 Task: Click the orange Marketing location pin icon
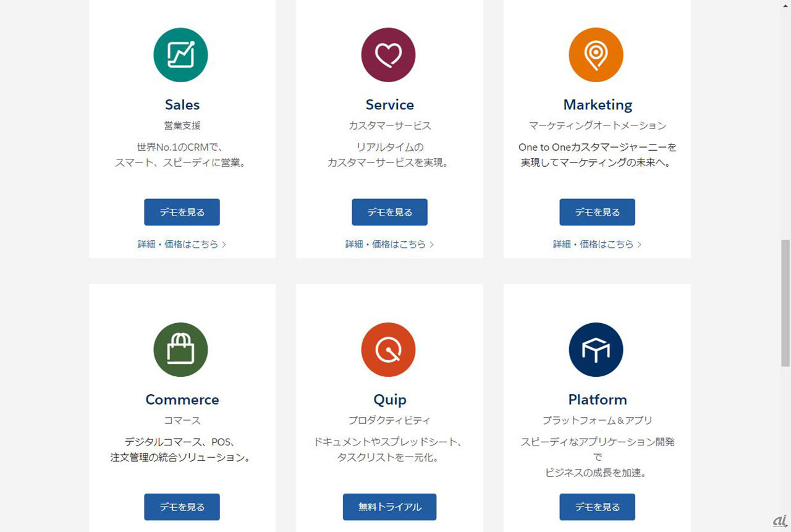[x=596, y=55]
